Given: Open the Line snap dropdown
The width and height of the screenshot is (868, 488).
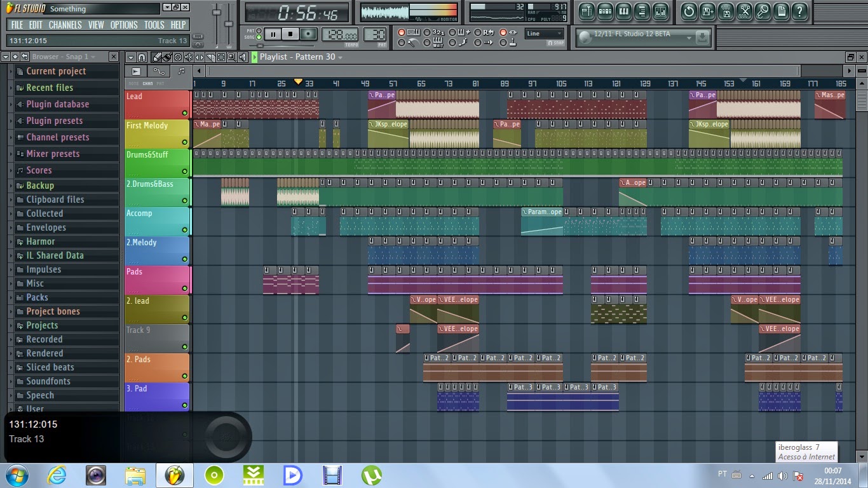Looking at the screenshot, I should click(x=545, y=34).
